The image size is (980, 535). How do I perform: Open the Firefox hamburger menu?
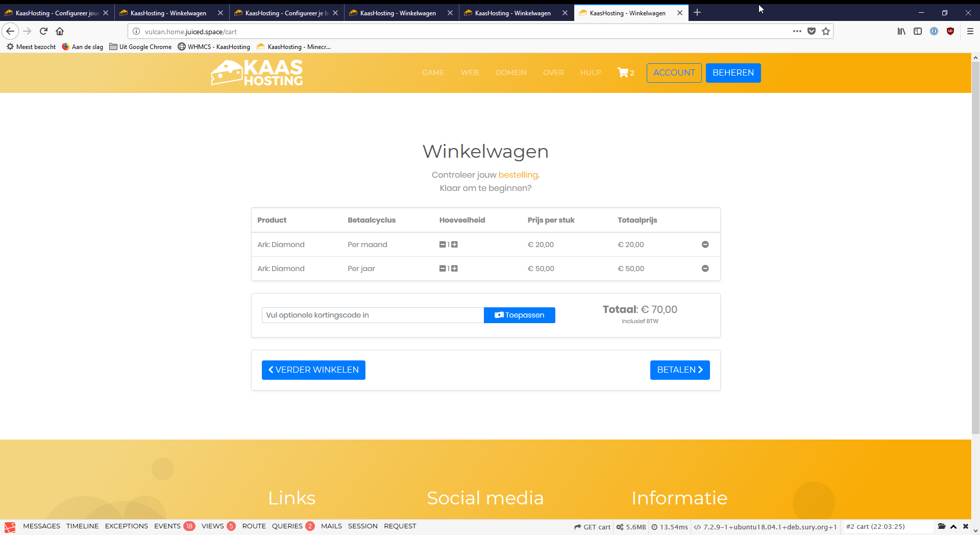pos(970,32)
